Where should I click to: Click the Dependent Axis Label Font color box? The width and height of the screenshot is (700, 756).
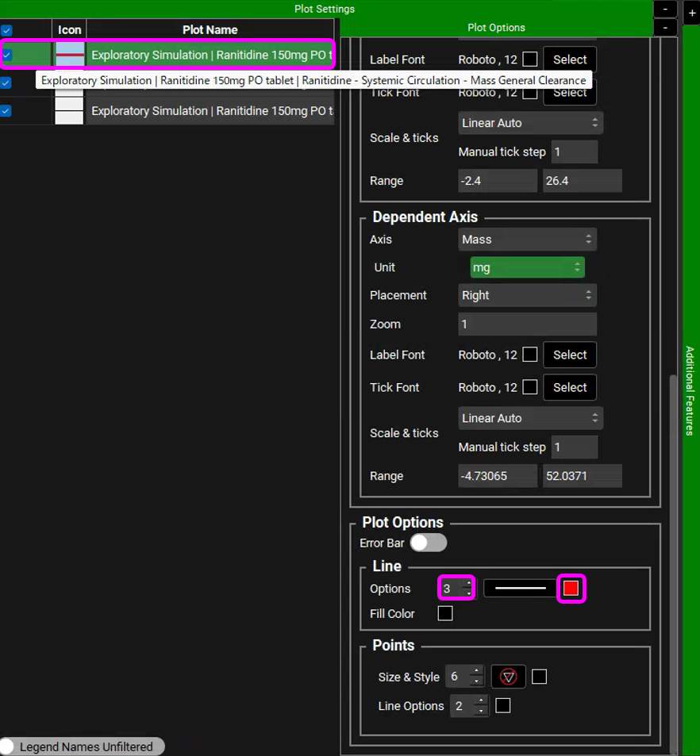[x=530, y=355]
